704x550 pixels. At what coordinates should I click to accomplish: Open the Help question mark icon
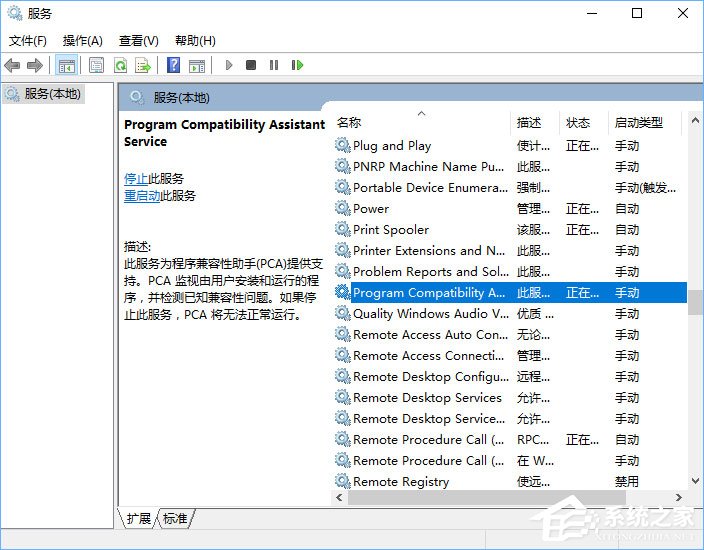click(173, 66)
